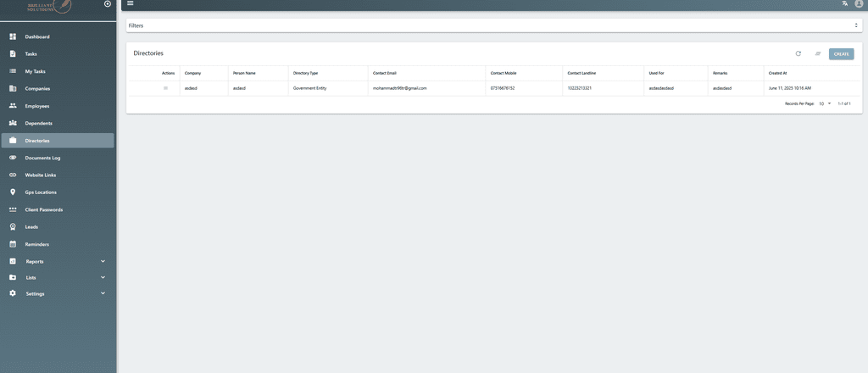This screenshot has height=373, width=868.
Task: Click the 1-1 of 1 pagination text
Action: [x=844, y=103]
